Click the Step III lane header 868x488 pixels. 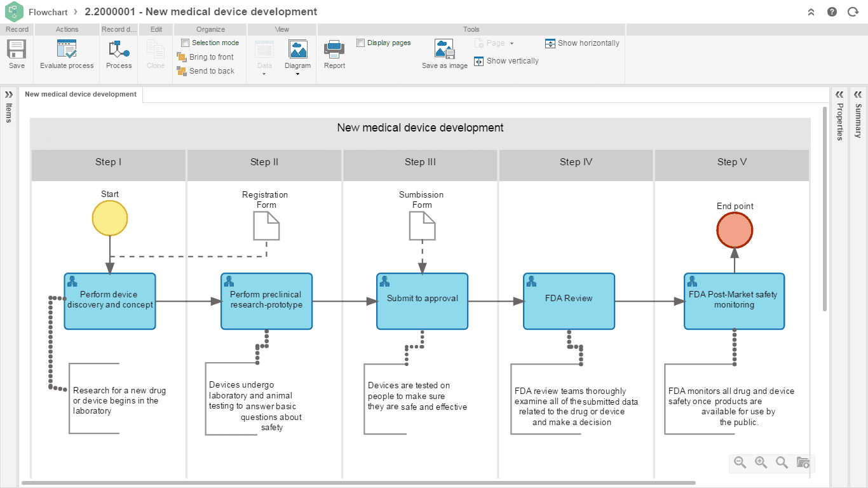(420, 165)
